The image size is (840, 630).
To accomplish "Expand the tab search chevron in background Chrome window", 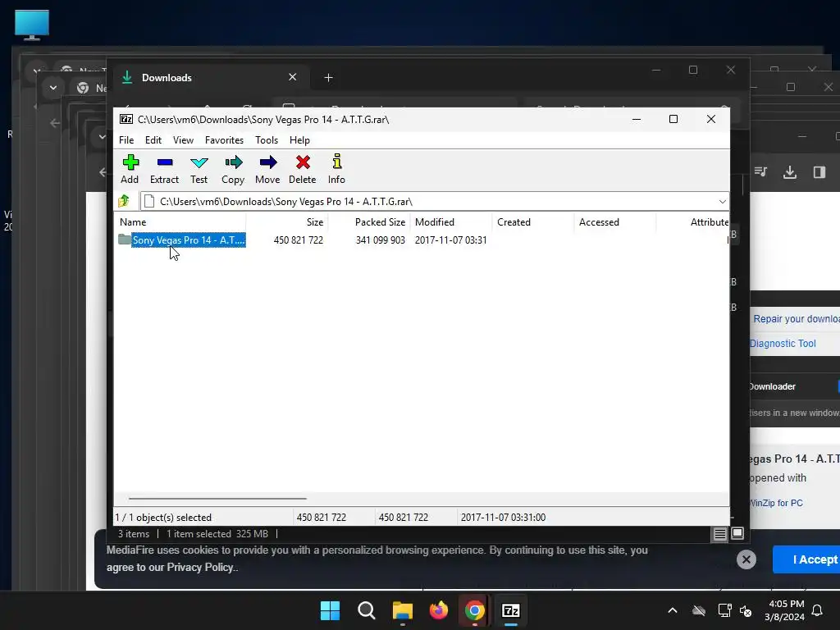I will pos(53,87).
